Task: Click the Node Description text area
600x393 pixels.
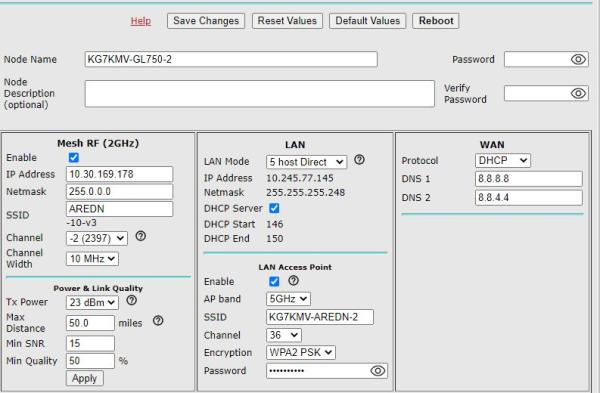Action: pos(260,93)
